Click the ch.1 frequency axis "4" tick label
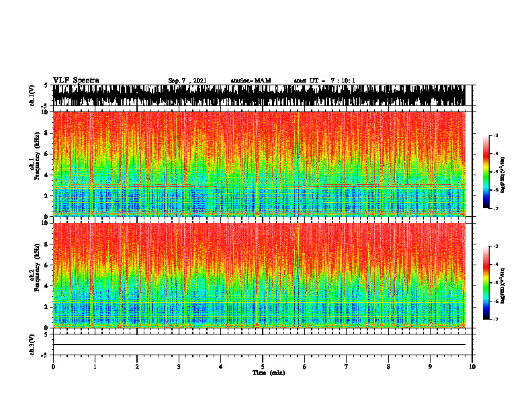This screenshot has width=532, height=411. pyautogui.click(x=47, y=175)
